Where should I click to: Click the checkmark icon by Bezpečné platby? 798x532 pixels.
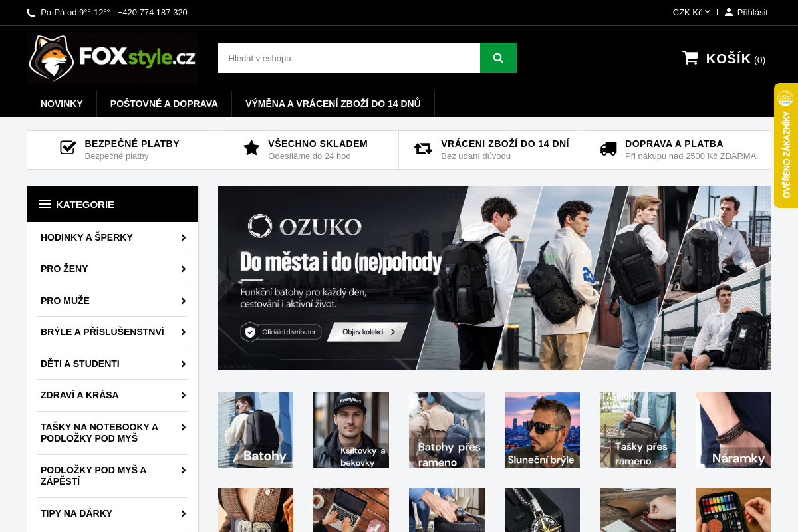(68, 148)
